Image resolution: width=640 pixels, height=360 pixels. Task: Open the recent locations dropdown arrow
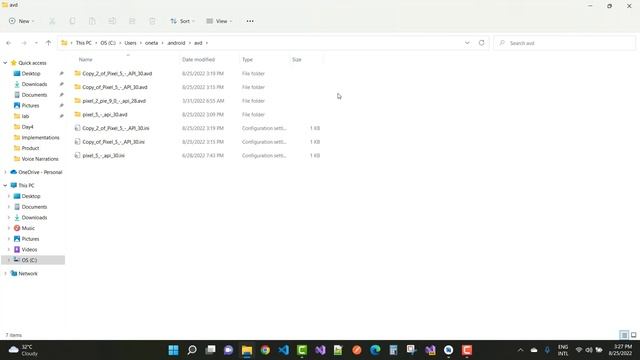click(x=36, y=43)
